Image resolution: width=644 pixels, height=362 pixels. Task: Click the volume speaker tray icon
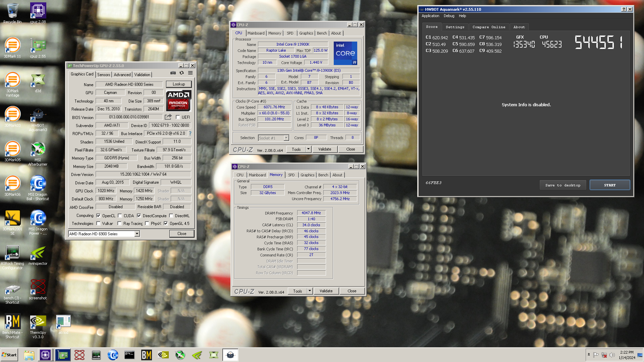tap(612, 355)
